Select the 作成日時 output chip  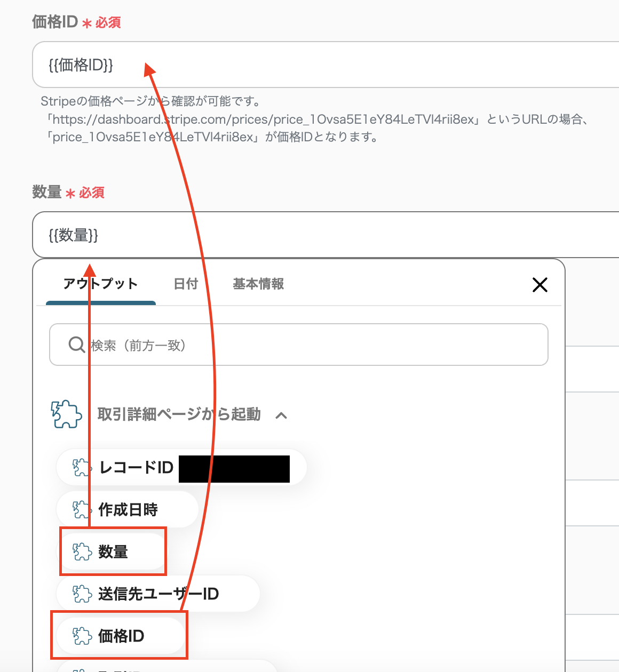pyautogui.click(x=127, y=509)
